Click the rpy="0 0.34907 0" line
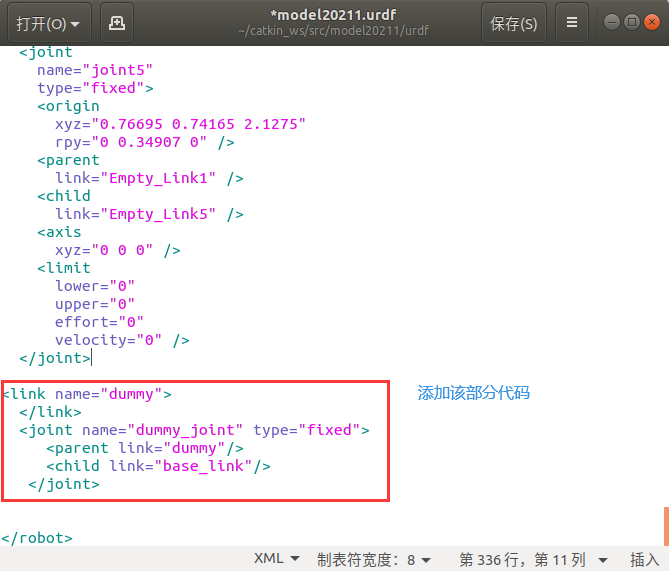This screenshot has height=571, width=669. [x=145, y=142]
